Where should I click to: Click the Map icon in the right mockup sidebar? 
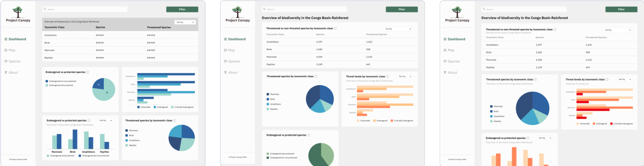445,50
